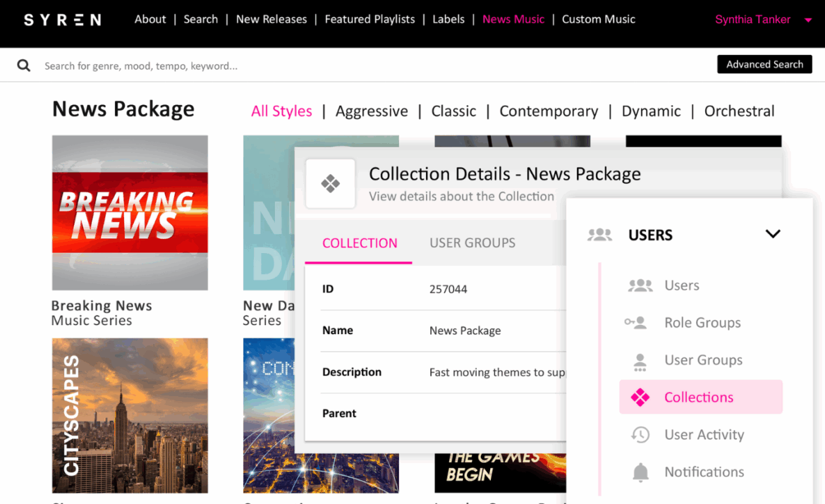Click the SYREN logo
Screen dimensions: 825x504
[x=62, y=20]
